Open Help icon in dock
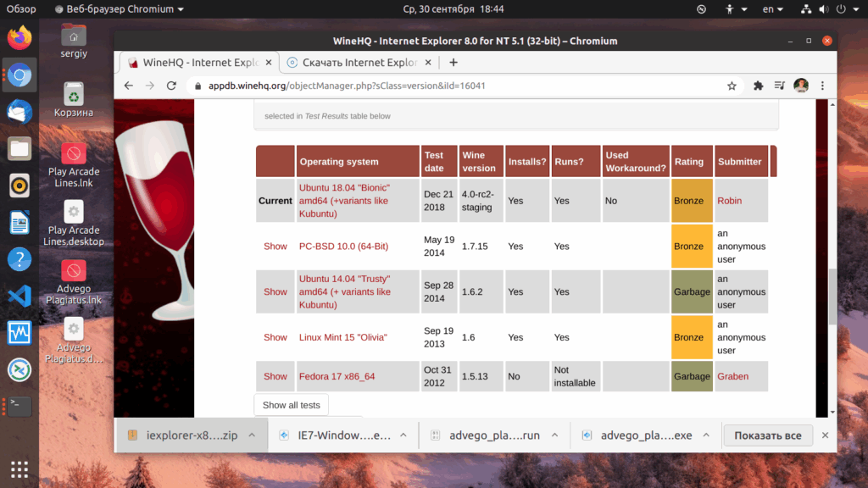This screenshot has height=488, width=868. [19, 259]
